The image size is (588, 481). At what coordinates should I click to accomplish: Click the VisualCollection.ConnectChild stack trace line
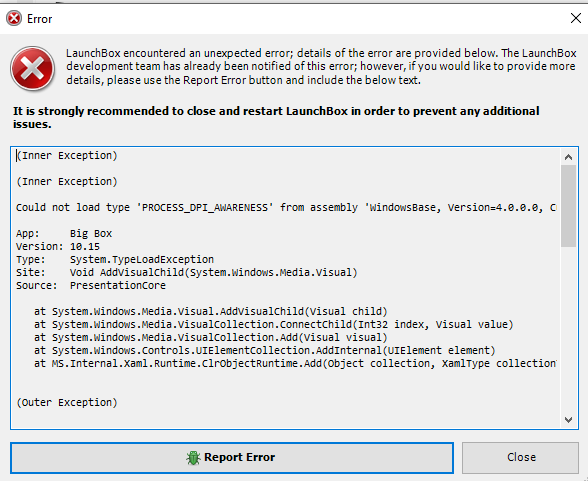pyautogui.click(x=273, y=325)
